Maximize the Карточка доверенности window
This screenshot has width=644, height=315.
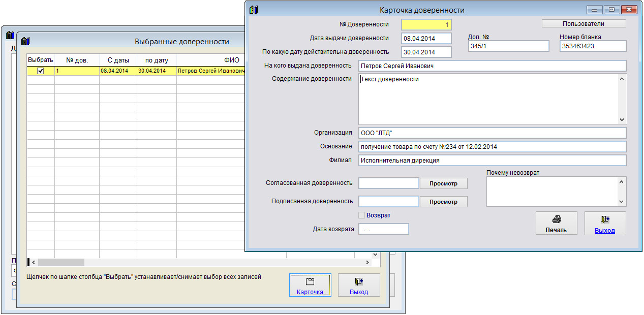pyautogui.click(x=611, y=9)
